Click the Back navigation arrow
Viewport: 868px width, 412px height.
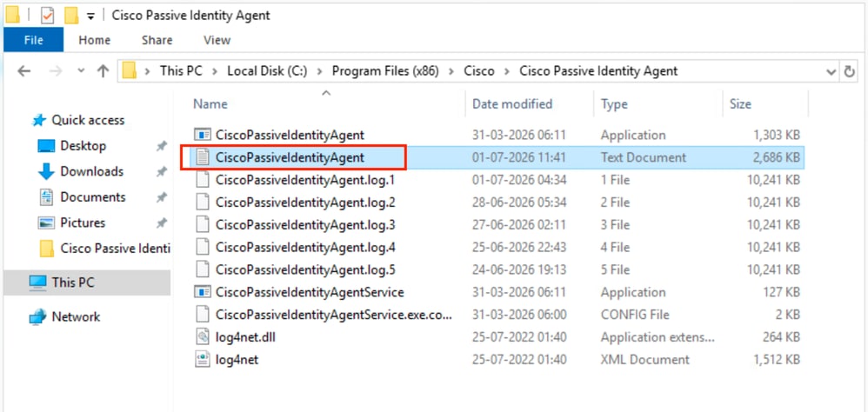tap(23, 70)
